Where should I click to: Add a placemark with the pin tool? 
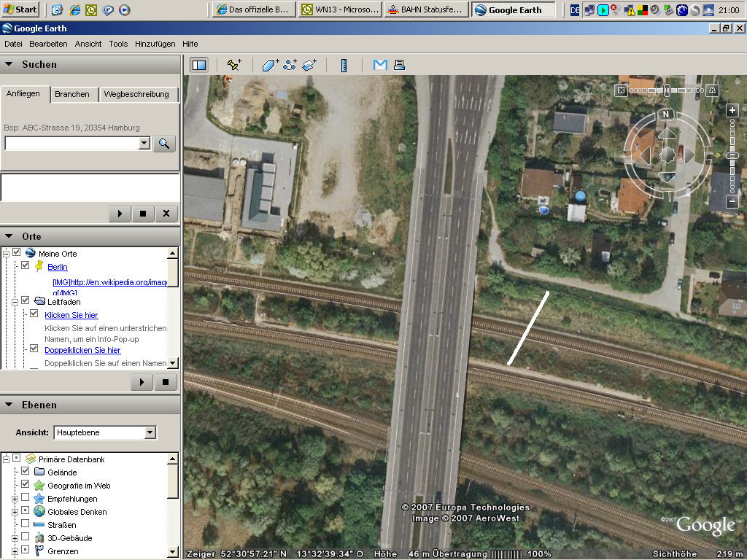[x=234, y=65]
